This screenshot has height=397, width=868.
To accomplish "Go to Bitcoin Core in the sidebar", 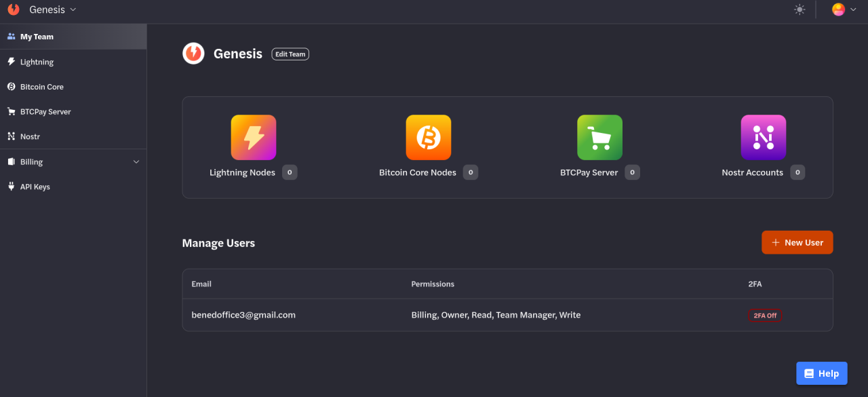I will (73, 87).
